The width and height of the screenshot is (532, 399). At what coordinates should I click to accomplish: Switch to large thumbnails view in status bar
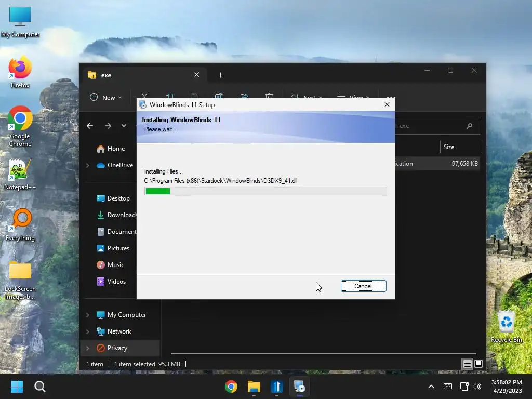click(478, 364)
